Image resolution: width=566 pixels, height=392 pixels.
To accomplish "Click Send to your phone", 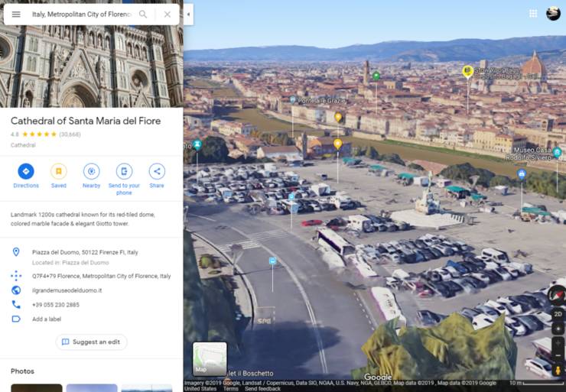I will coord(124,172).
